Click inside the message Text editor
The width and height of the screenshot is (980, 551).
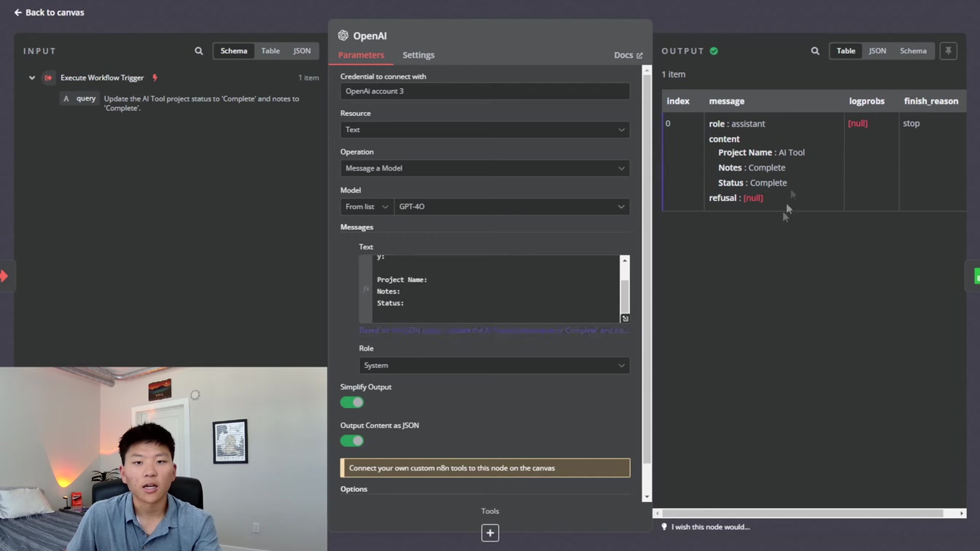(x=496, y=289)
